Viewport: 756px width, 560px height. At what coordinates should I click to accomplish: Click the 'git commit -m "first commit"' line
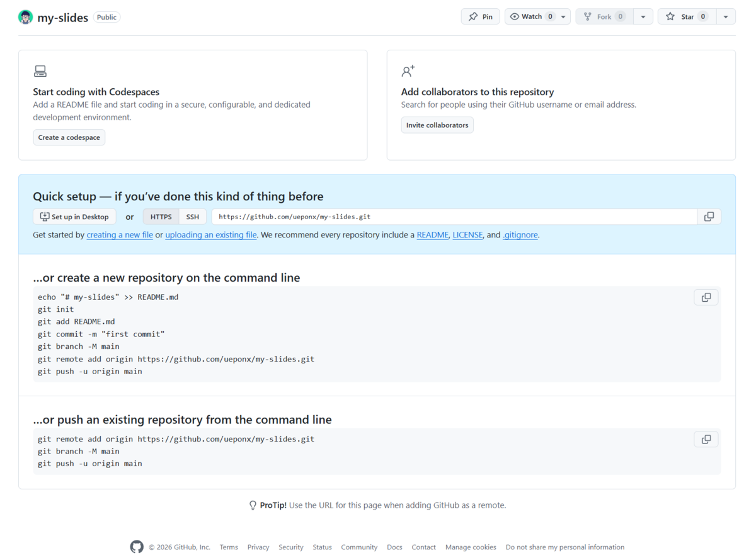(101, 334)
